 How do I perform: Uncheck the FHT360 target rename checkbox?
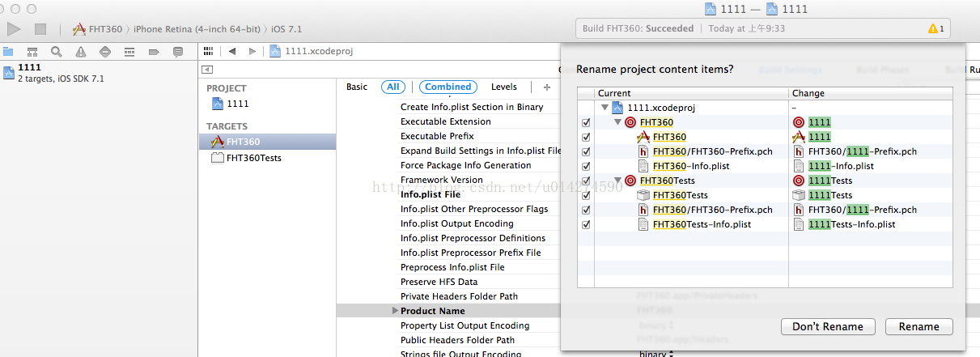pyautogui.click(x=586, y=122)
